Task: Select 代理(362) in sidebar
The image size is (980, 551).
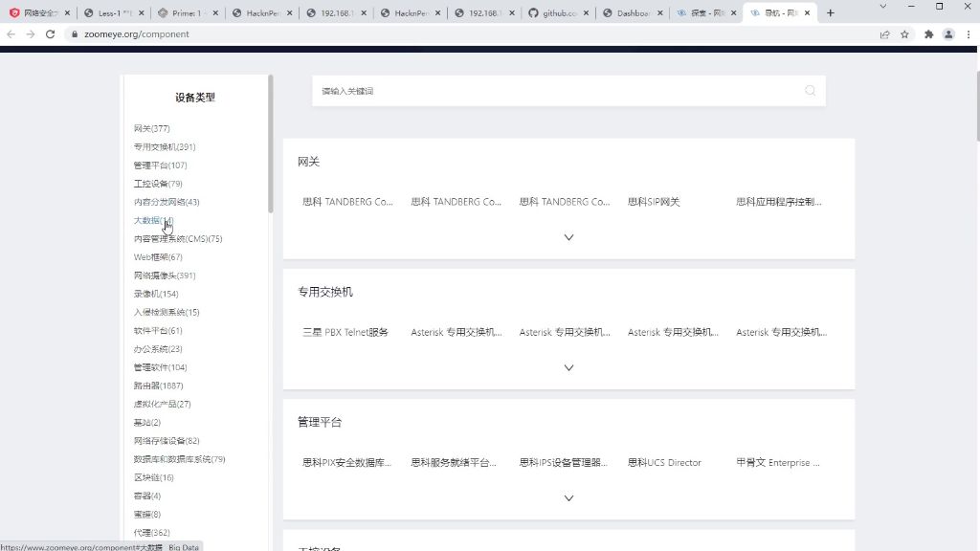Action: tap(151, 533)
